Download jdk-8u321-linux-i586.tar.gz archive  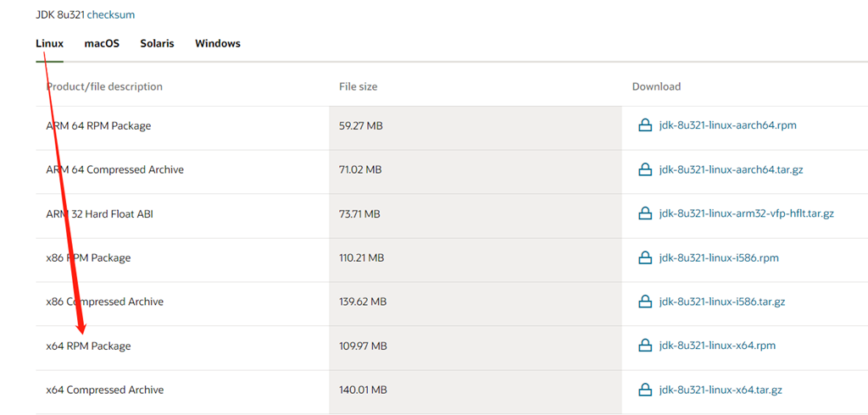click(722, 302)
